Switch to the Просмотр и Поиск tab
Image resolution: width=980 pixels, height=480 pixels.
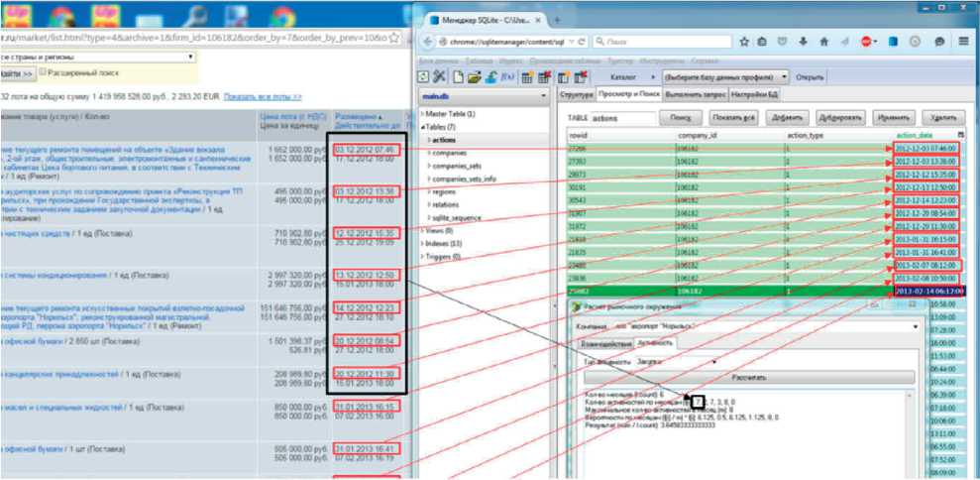tap(627, 94)
